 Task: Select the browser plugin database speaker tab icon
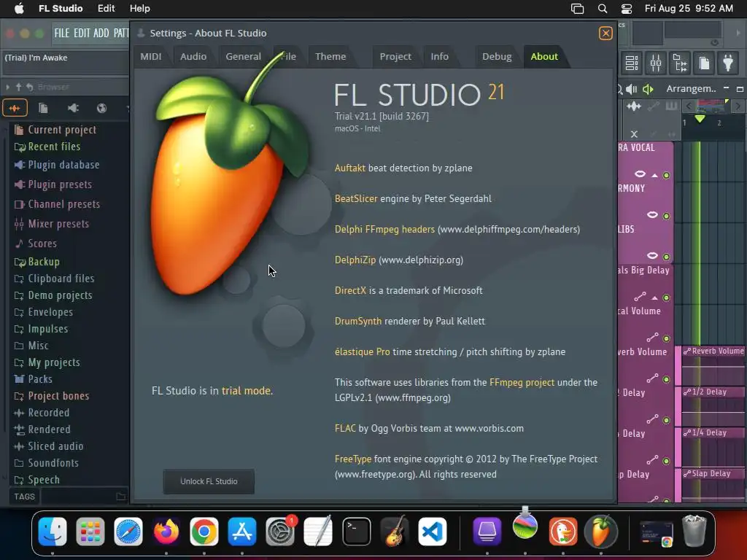[73, 108]
